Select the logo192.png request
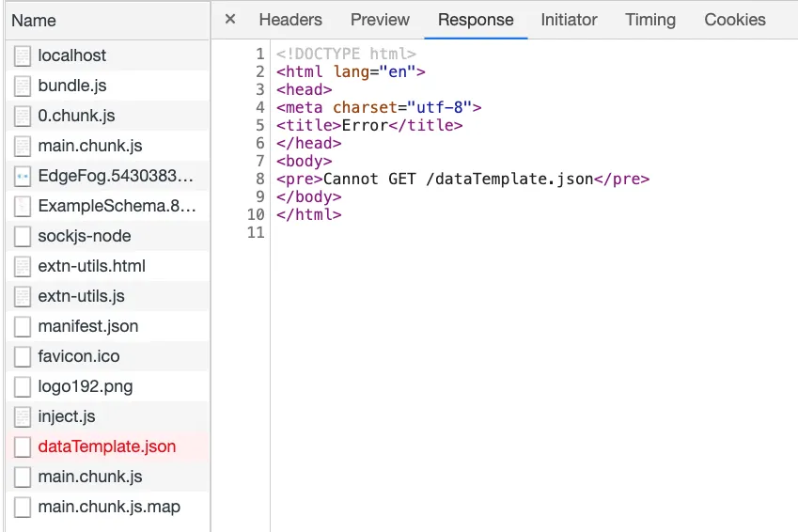Image resolution: width=798 pixels, height=532 pixels. (86, 386)
